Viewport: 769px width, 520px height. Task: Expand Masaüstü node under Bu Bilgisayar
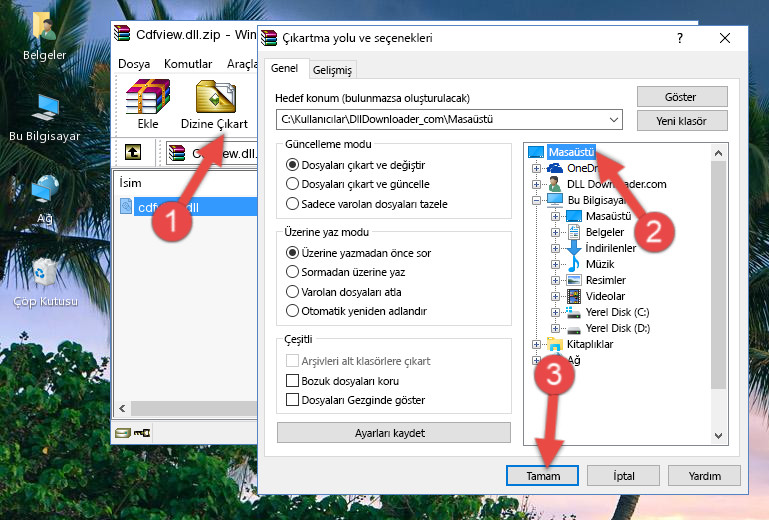click(555, 216)
